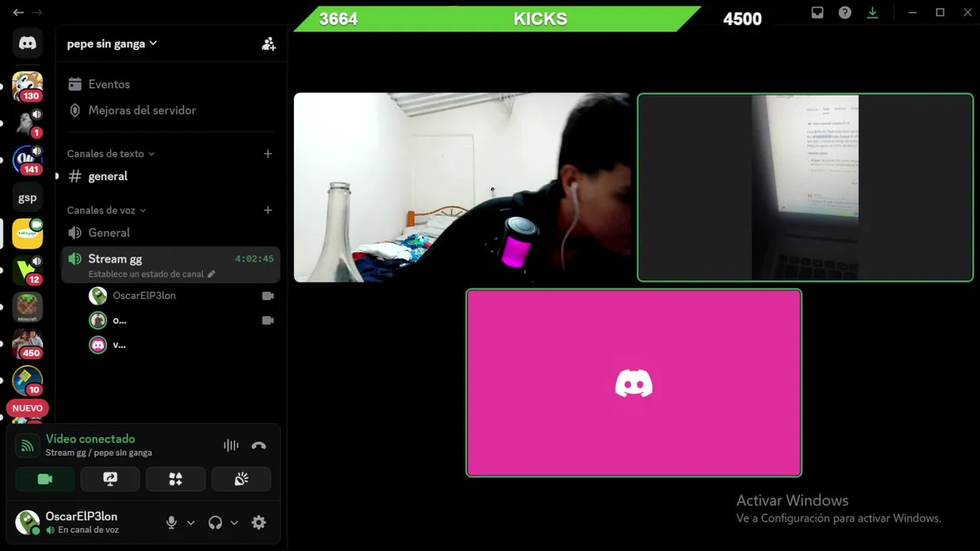Open connection info via Vídeo conectado

coord(90,439)
